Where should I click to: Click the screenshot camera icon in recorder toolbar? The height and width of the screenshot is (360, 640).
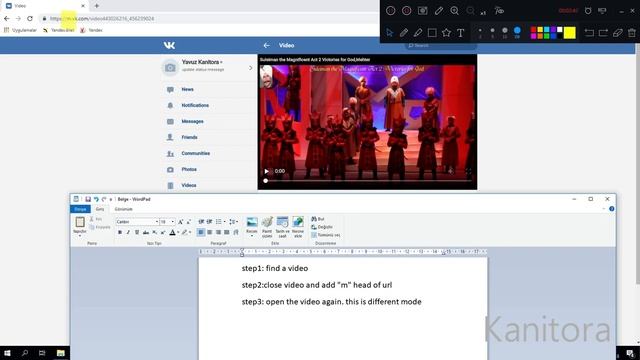pos(422,11)
